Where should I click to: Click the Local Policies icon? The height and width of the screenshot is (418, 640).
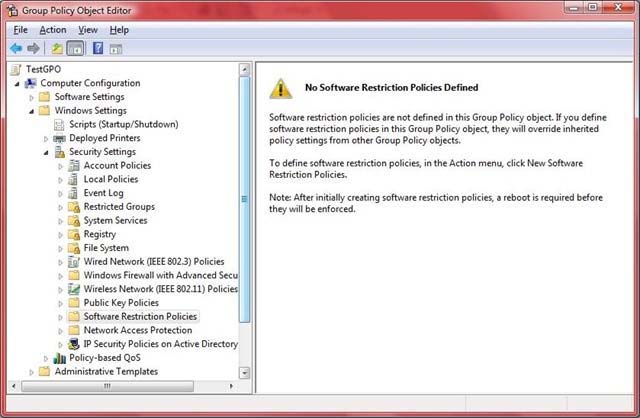(x=73, y=179)
